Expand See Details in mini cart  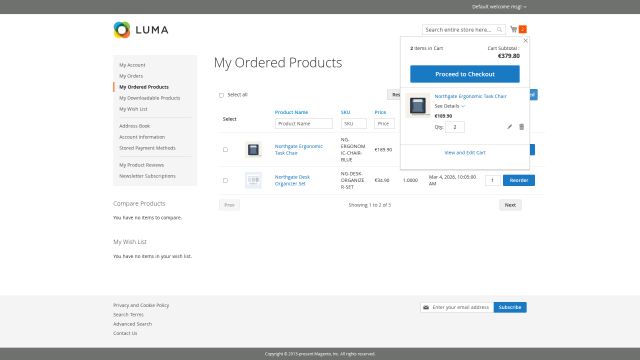[449, 106]
